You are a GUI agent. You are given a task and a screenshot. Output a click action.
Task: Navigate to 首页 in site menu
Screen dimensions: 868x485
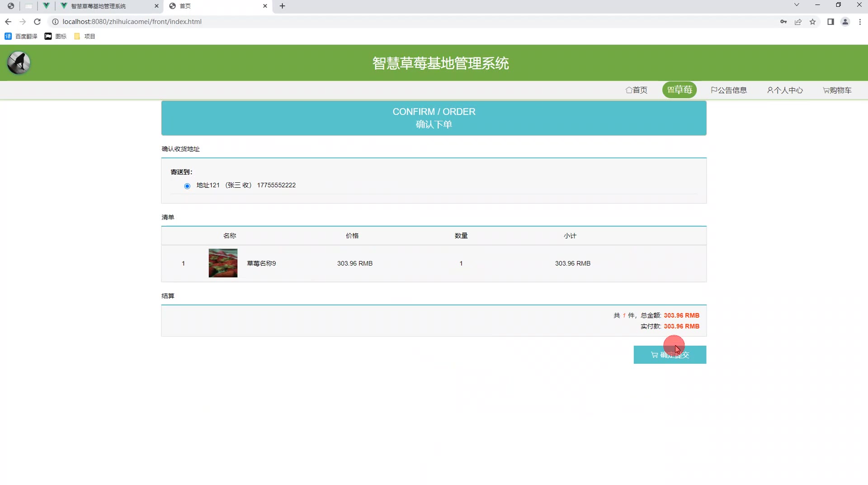coord(636,90)
